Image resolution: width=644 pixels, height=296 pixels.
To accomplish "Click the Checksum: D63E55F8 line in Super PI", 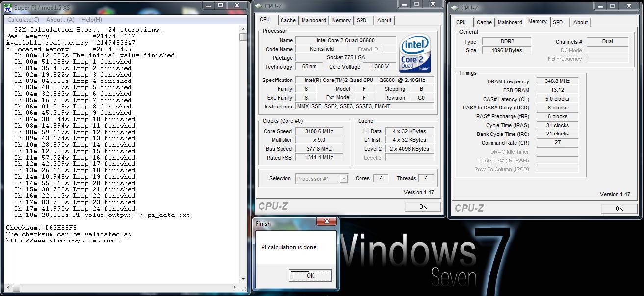I will [41, 228].
